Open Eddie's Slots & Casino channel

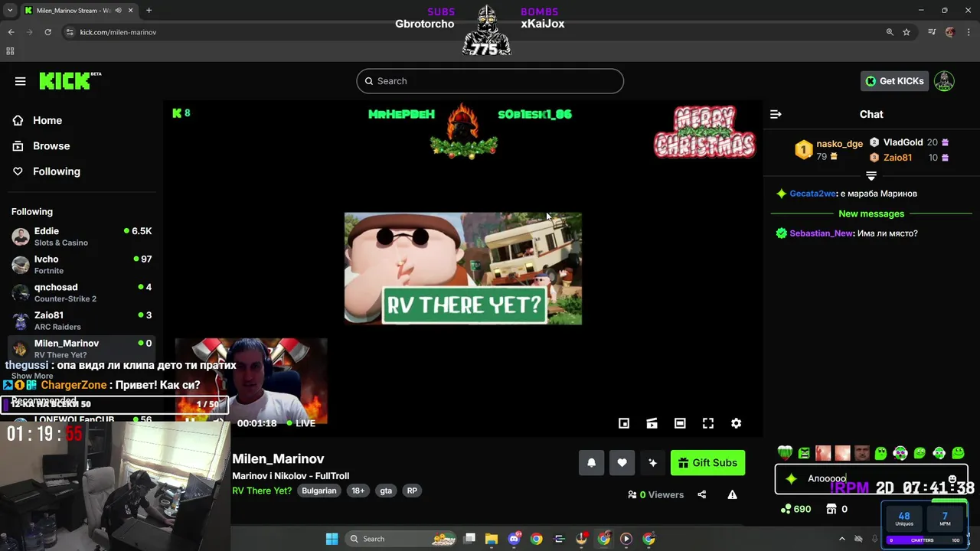pyautogui.click(x=82, y=236)
